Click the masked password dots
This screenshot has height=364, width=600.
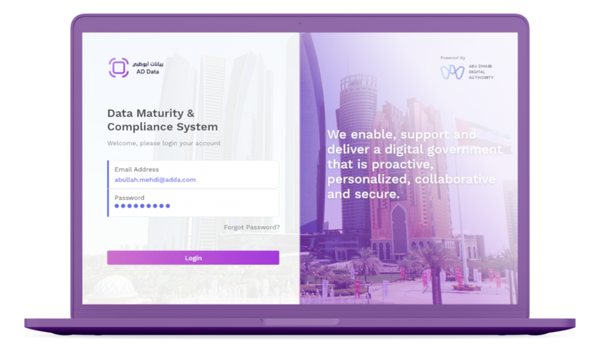tap(142, 207)
